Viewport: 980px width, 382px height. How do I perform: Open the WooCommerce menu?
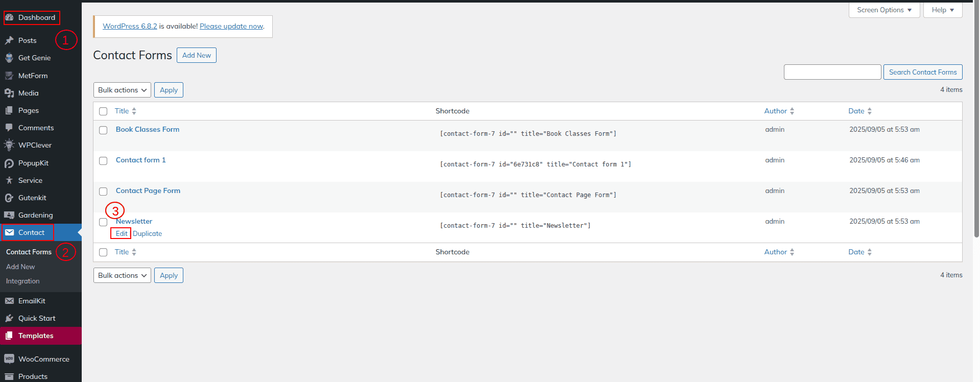point(44,359)
